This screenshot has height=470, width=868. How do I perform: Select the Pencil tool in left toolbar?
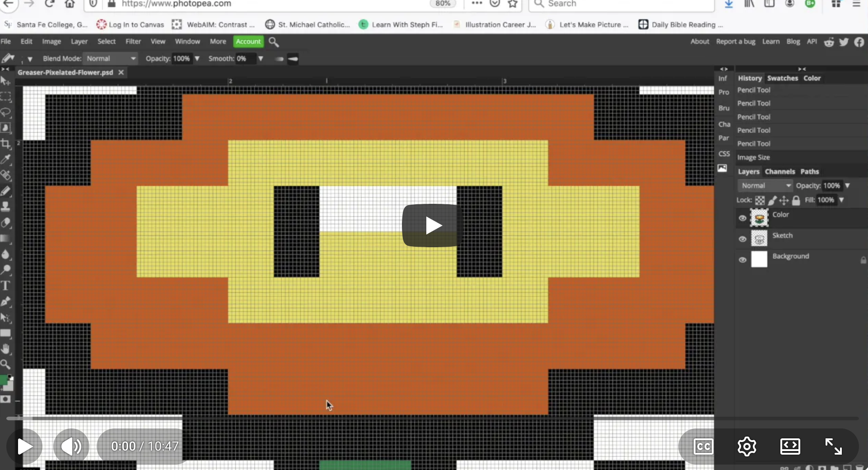(5, 191)
